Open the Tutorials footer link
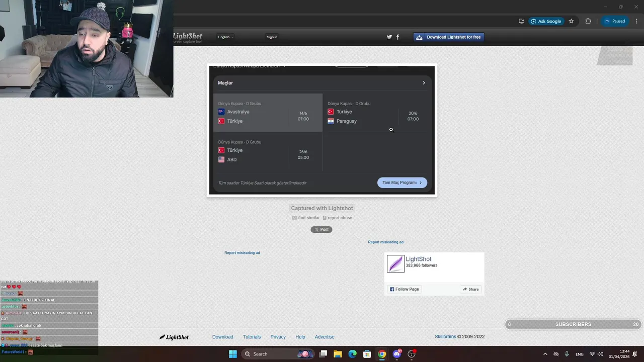 click(252, 337)
